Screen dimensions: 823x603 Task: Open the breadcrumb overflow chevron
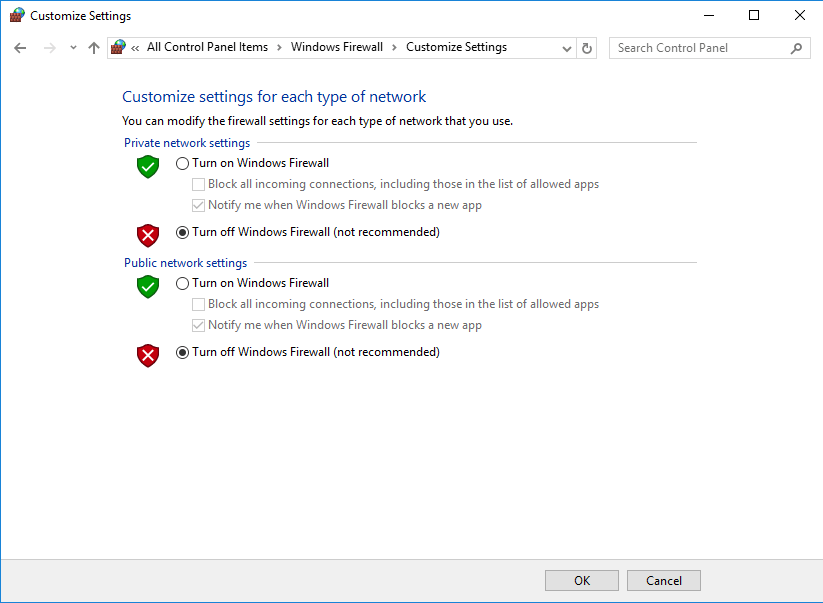[x=135, y=48]
